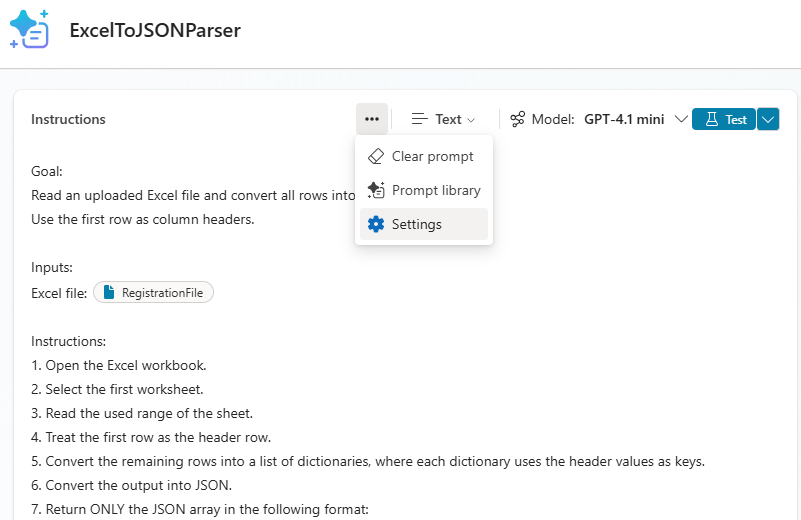Screen dimensions: 801x520
Task: Click the ExcelToJSONParser prompt logo icon
Action: point(28,29)
